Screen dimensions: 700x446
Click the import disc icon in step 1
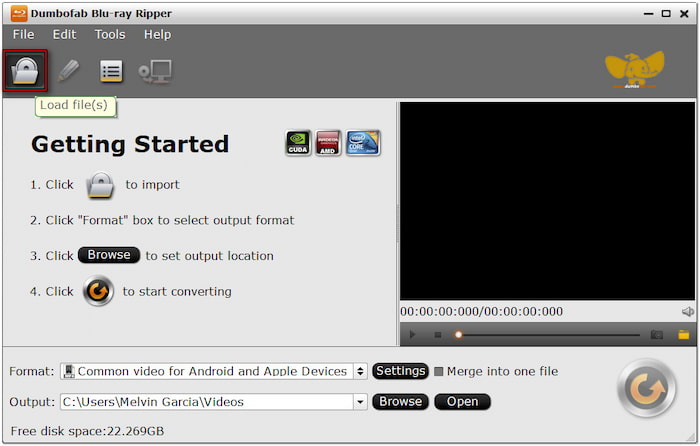pos(100,185)
